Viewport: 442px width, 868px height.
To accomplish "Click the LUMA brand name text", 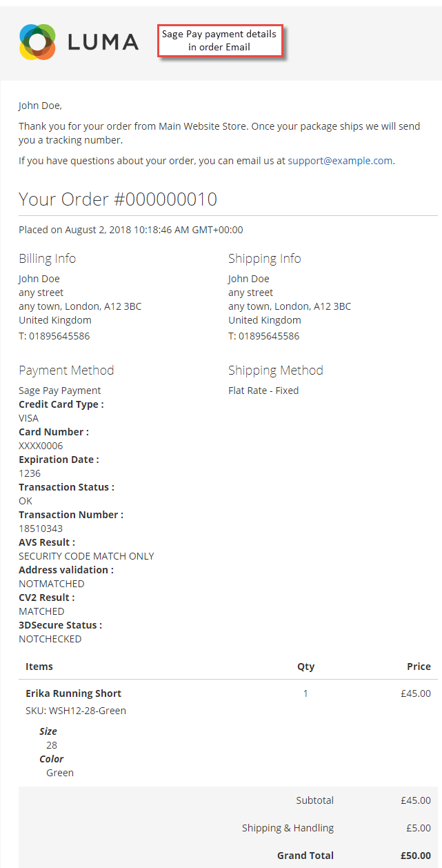I will coord(103,42).
